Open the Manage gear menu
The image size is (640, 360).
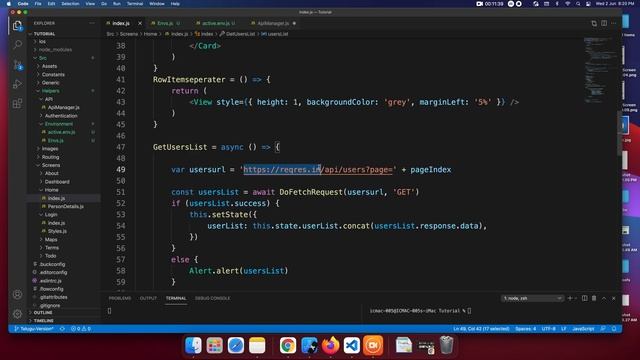(x=17, y=313)
